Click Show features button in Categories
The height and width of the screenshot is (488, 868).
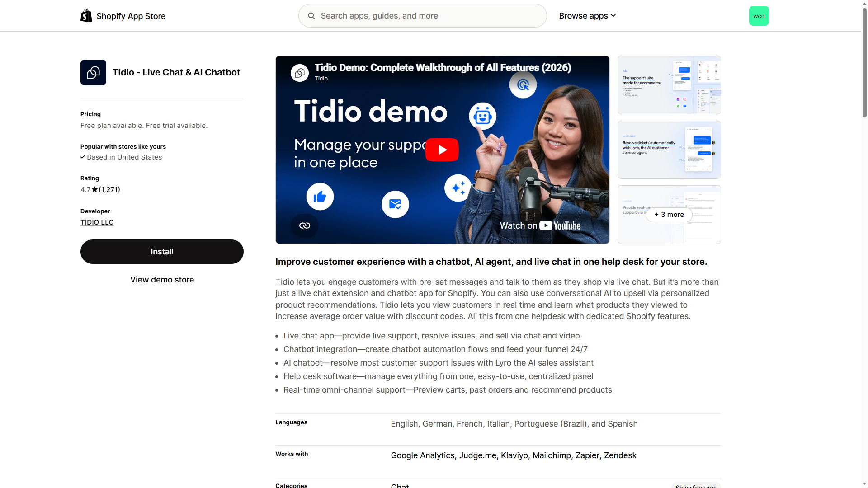(696, 485)
